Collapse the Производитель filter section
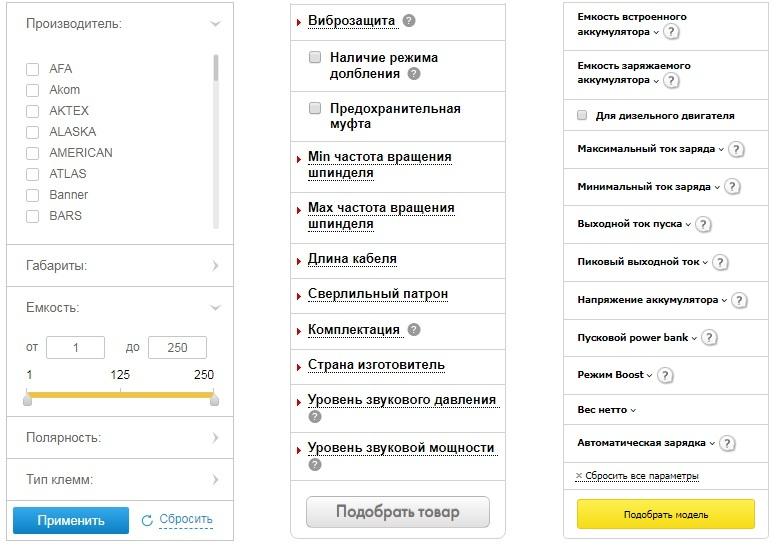This screenshot has width=778, height=550. tap(216, 24)
